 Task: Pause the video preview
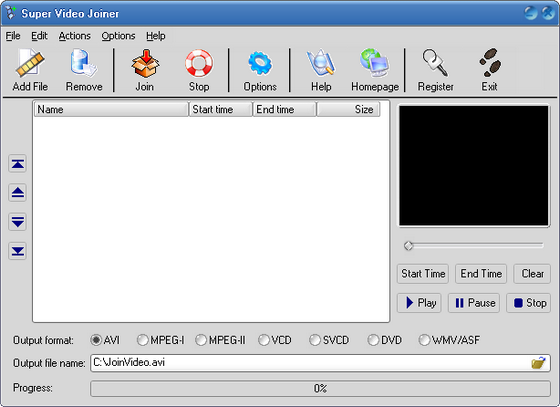[x=474, y=303]
